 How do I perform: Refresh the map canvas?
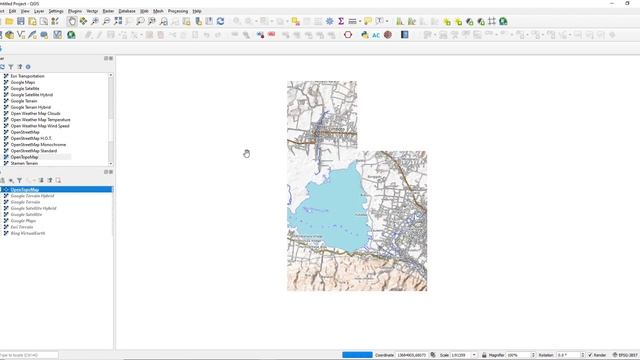[x=220, y=21]
